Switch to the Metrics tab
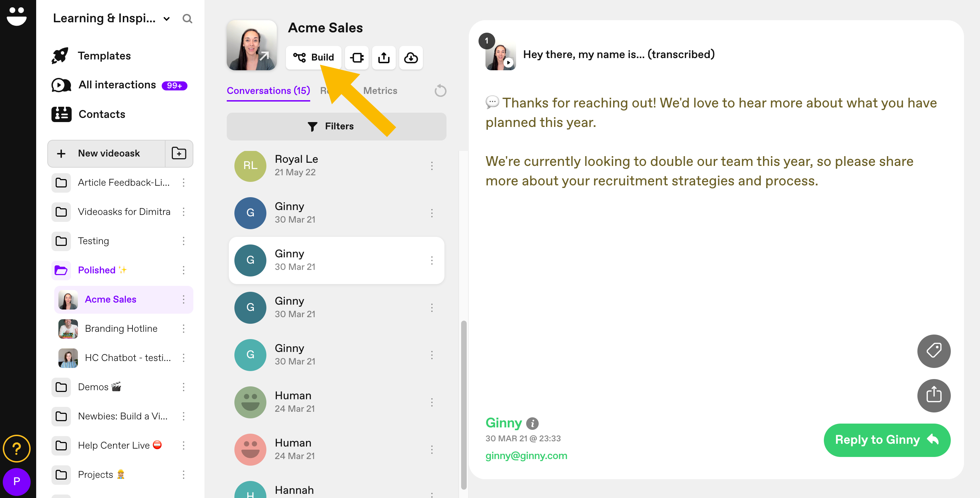Image resolution: width=980 pixels, height=498 pixels. pos(380,91)
